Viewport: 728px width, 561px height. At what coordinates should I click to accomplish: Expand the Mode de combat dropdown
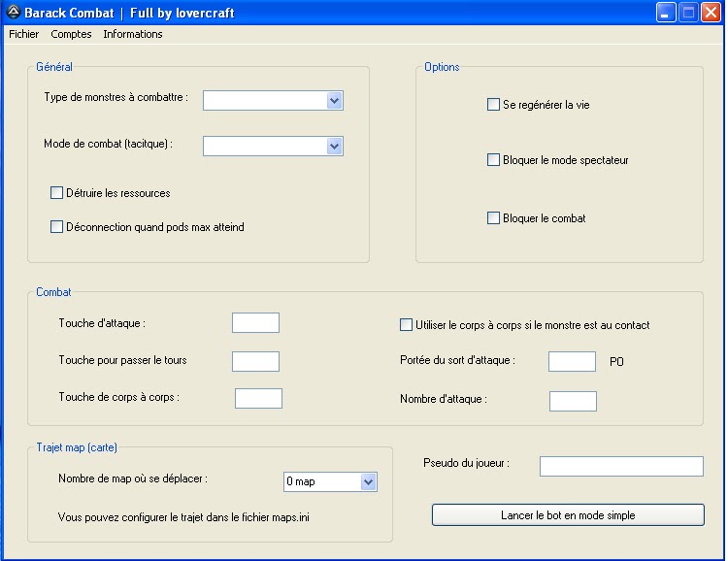pyautogui.click(x=334, y=147)
